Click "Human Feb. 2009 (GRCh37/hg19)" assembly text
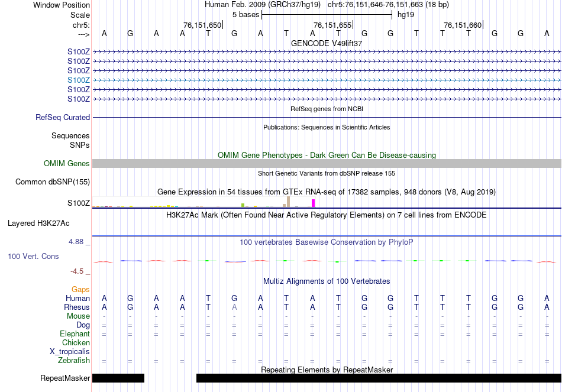Viewport: 562px width, 392px height. (264, 5)
